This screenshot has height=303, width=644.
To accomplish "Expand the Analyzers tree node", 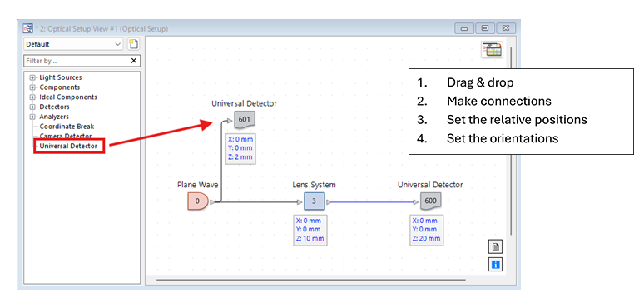I will [x=32, y=117].
